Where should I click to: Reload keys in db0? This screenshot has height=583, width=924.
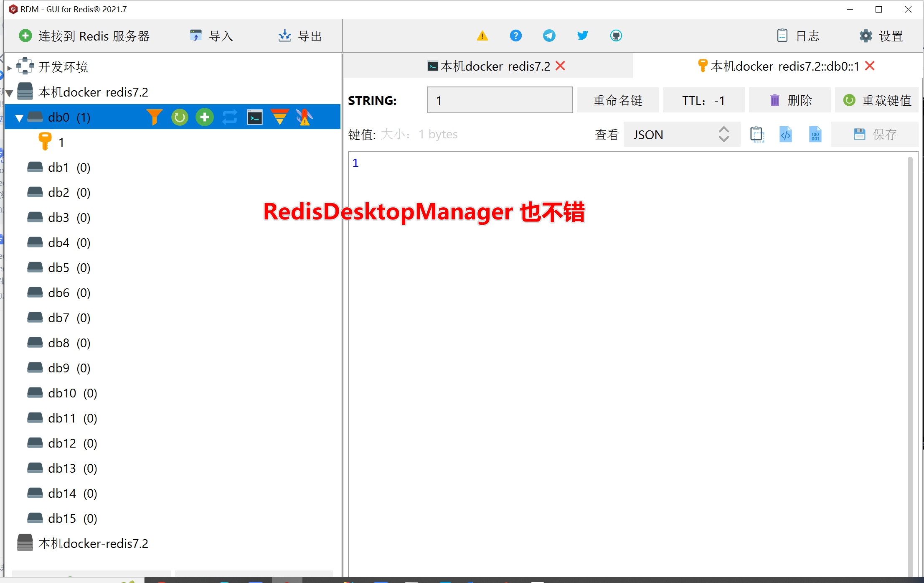[180, 117]
